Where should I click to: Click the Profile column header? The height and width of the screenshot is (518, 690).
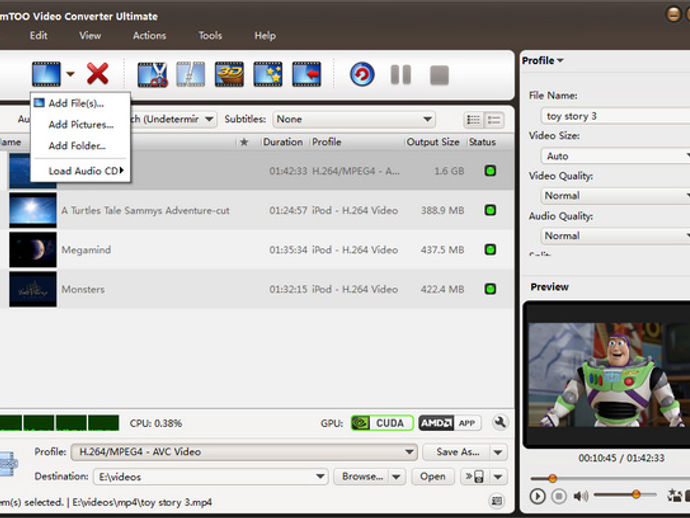pos(327,142)
